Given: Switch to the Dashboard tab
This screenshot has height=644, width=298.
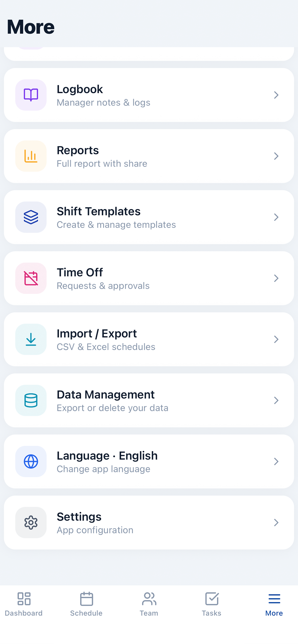Looking at the screenshot, I should tap(24, 604).
